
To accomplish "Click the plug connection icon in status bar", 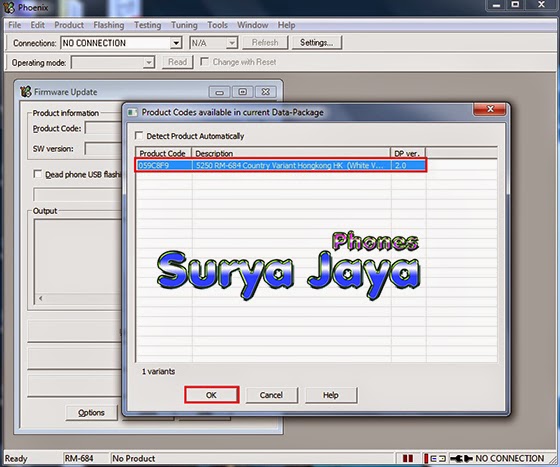I will point(461,458).
